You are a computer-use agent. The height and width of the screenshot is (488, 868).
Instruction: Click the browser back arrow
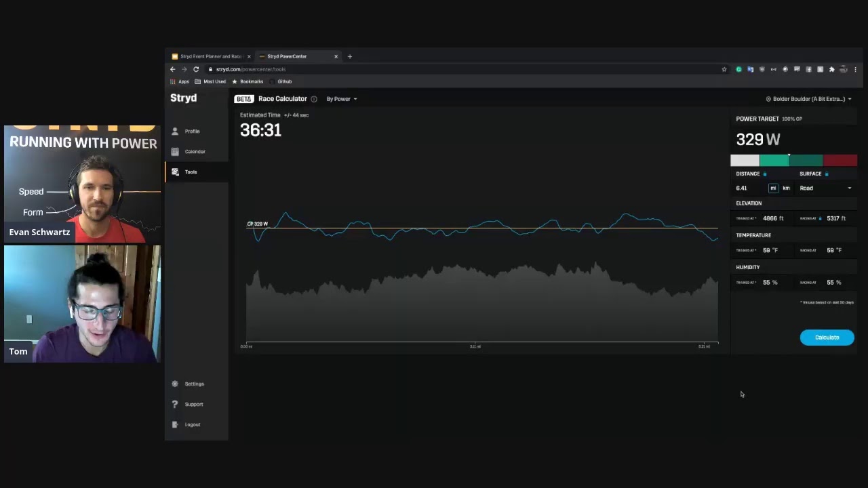(172, 69)
